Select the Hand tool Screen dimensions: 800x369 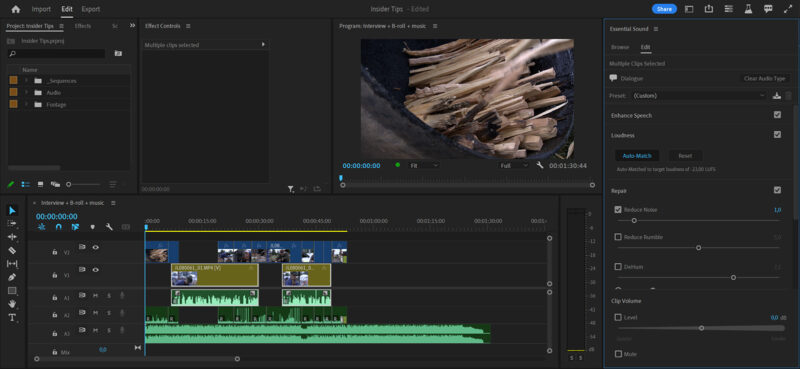point(12,304)
